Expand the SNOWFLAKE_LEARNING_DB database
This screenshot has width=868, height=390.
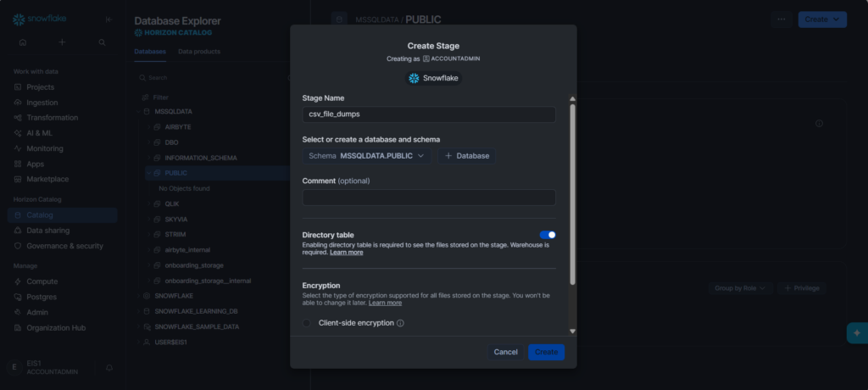pos(139,311)
